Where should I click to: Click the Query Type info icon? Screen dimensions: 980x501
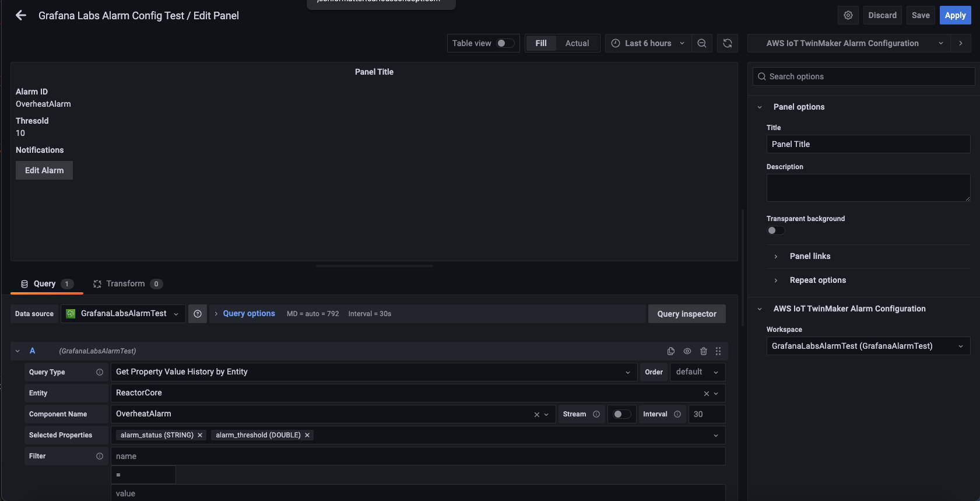tap(100, 372)
